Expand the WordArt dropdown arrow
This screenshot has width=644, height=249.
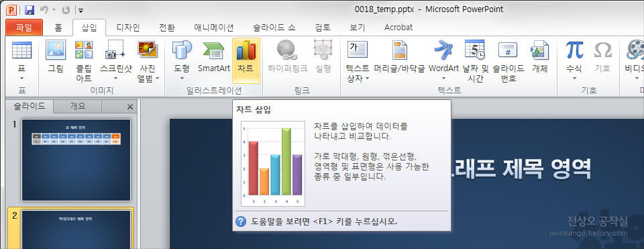tap(443, 78)
